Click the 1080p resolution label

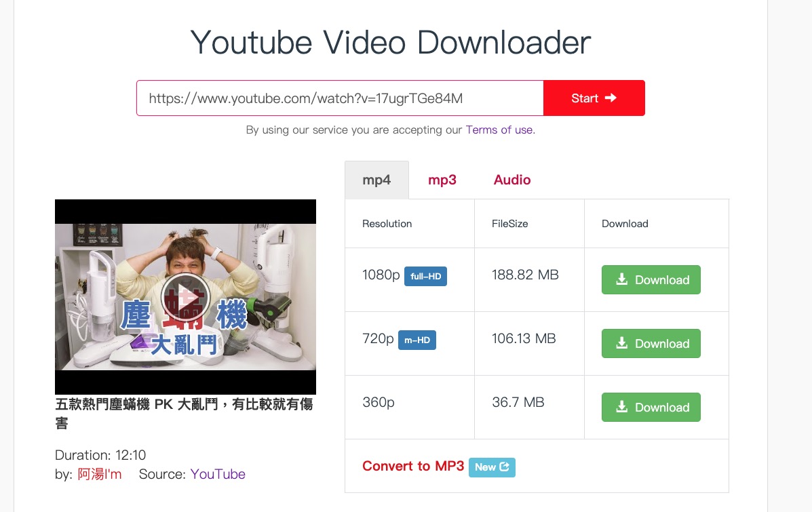point(381,275)
